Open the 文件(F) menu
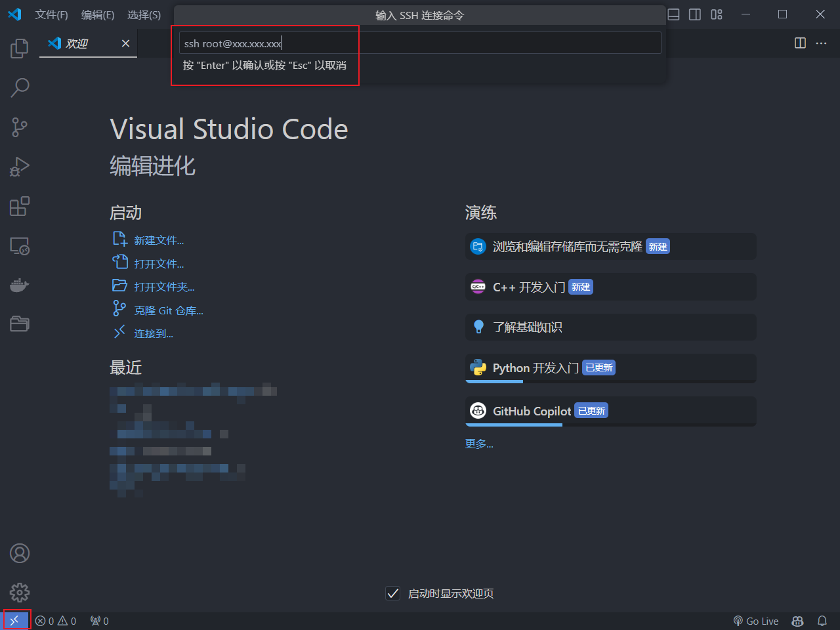Viewport: 840px width, 630px height. (x=52, y=14)
